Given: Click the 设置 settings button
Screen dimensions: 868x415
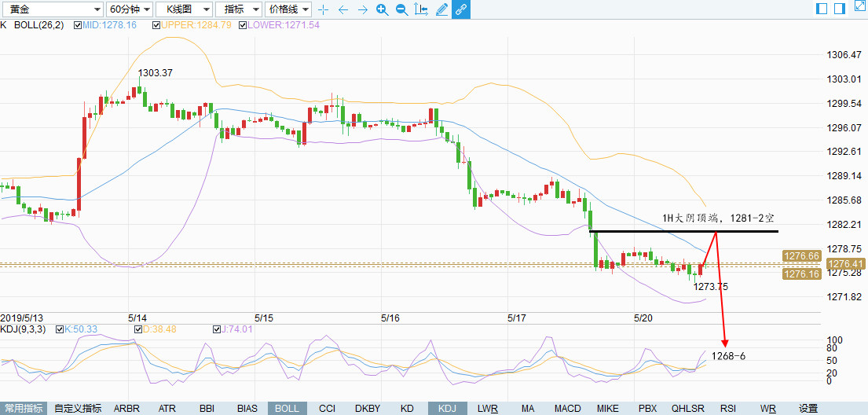Looking at the screenshot, I should click(808, 408).
